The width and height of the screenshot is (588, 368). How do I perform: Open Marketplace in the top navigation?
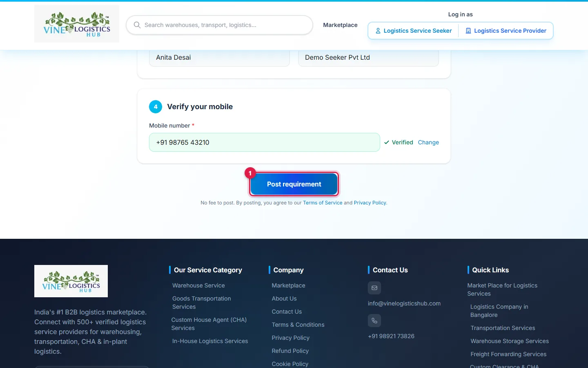pyautogui.click(x=340, y=25)
